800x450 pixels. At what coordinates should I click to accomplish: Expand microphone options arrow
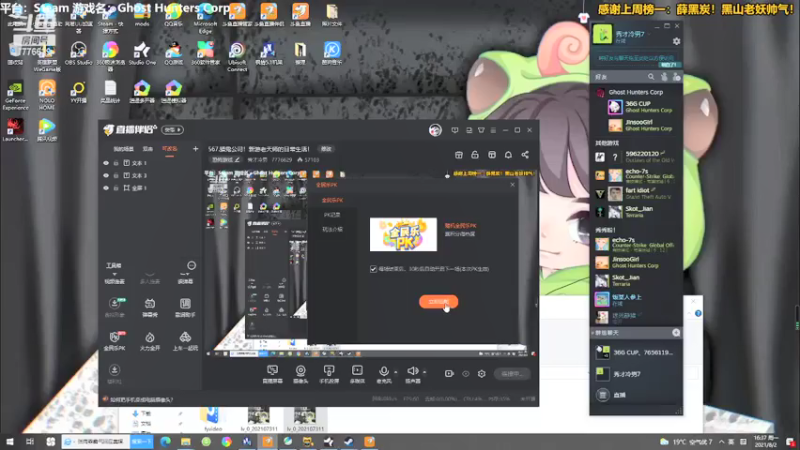tap(395, 372)
